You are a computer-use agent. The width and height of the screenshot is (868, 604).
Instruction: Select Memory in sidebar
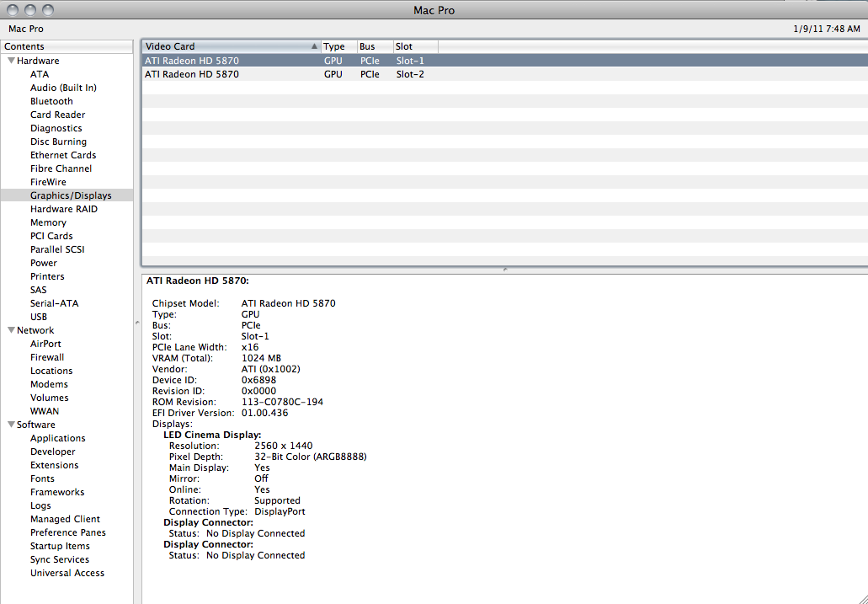pos(48,222)
